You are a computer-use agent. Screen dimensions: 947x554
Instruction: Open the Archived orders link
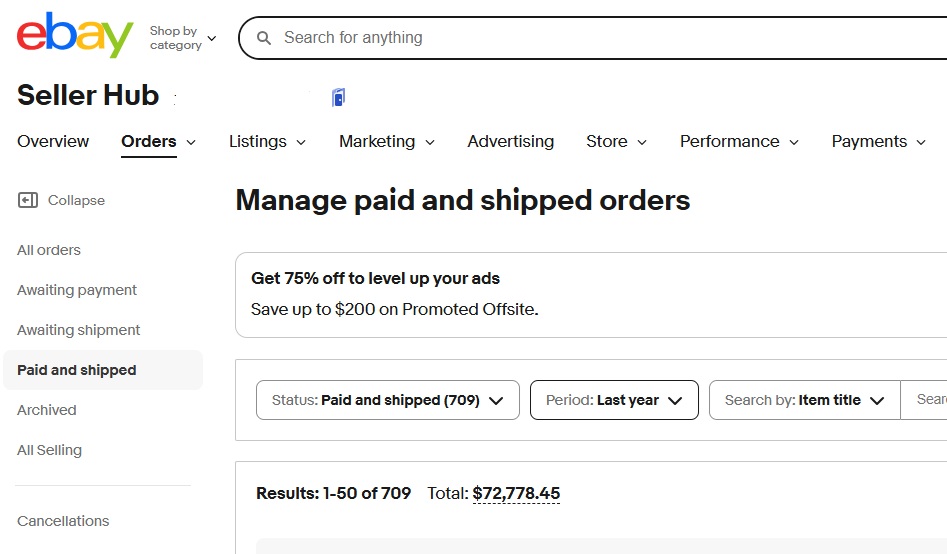pos(47,410)
